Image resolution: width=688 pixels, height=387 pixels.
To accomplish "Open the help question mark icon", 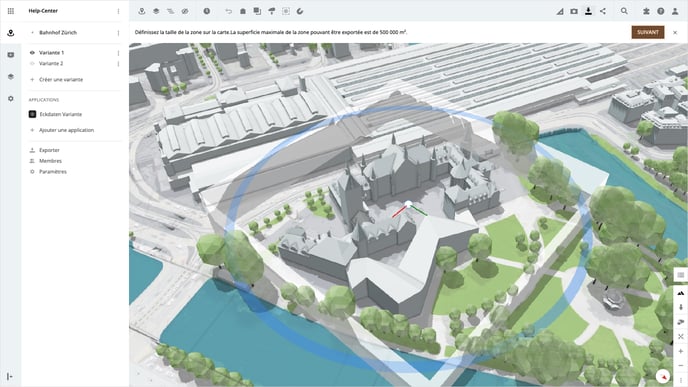I will click(661, 11).
